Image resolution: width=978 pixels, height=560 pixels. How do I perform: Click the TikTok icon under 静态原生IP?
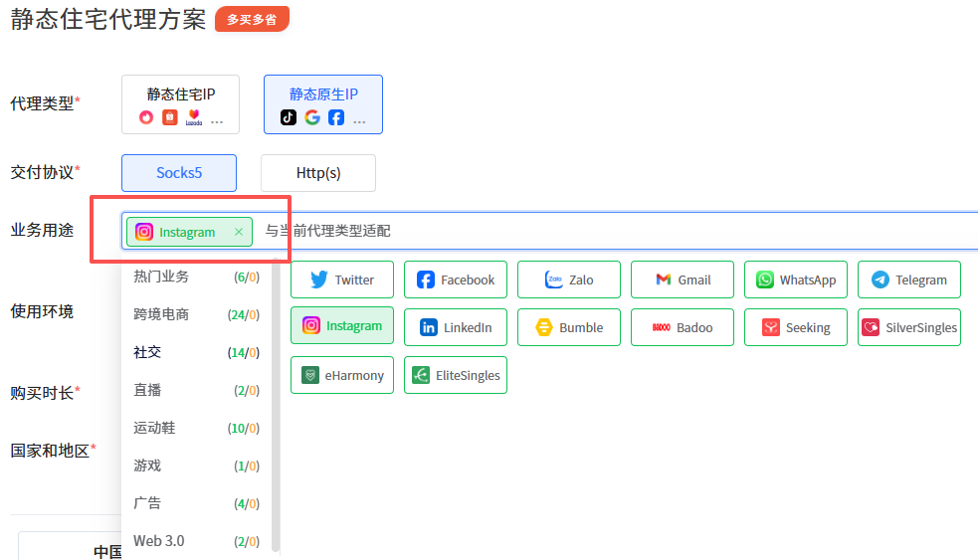289,117
